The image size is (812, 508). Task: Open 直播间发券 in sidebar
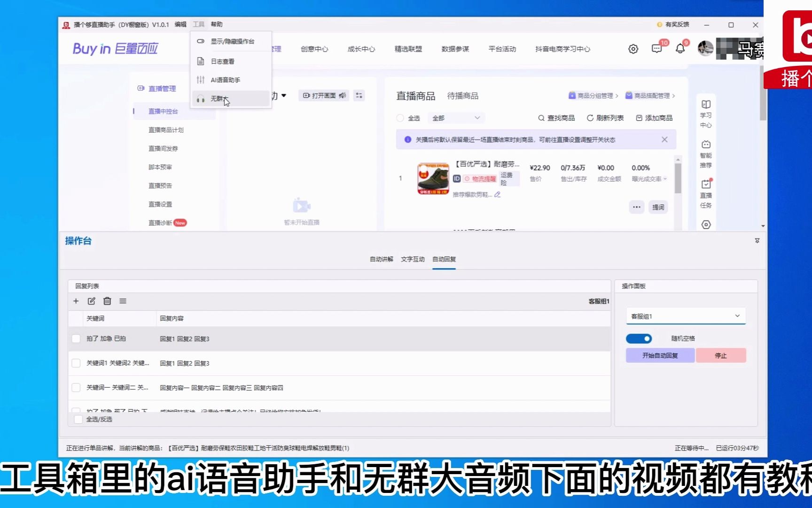click(163, 149)
